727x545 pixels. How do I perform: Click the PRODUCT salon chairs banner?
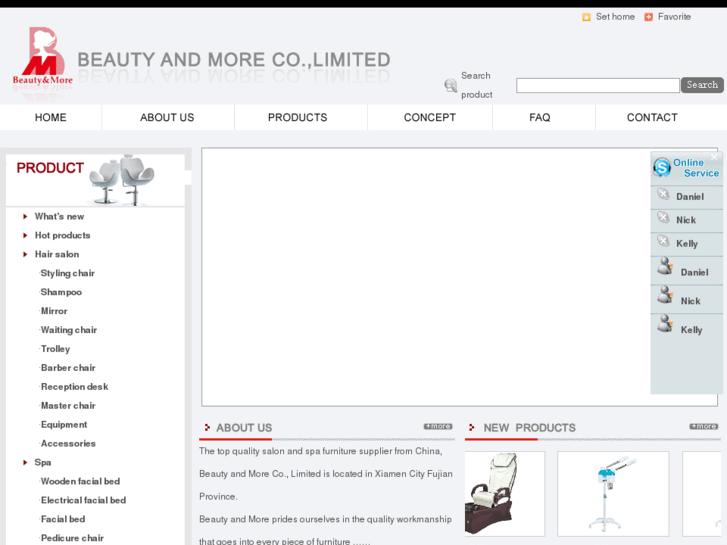95,180
